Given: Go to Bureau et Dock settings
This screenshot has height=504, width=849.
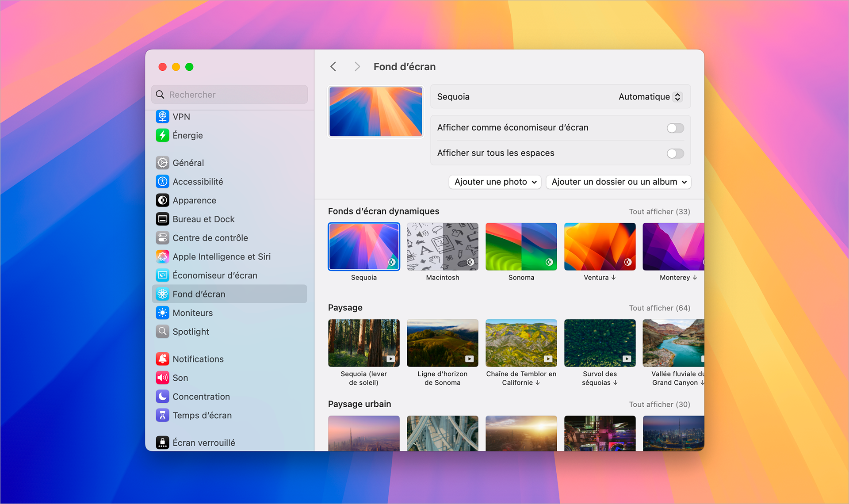Looking at the screenshot, I should tap(203, 219).
